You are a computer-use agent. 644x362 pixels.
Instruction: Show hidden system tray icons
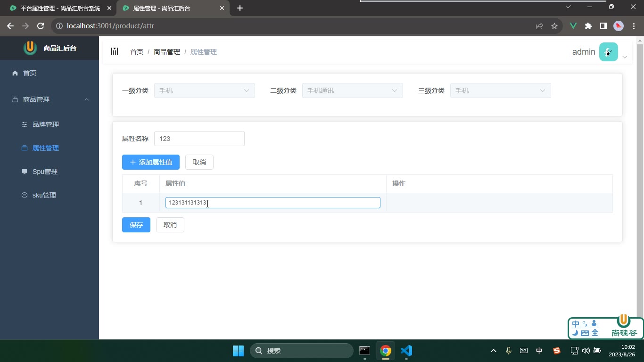pos(494,351)
